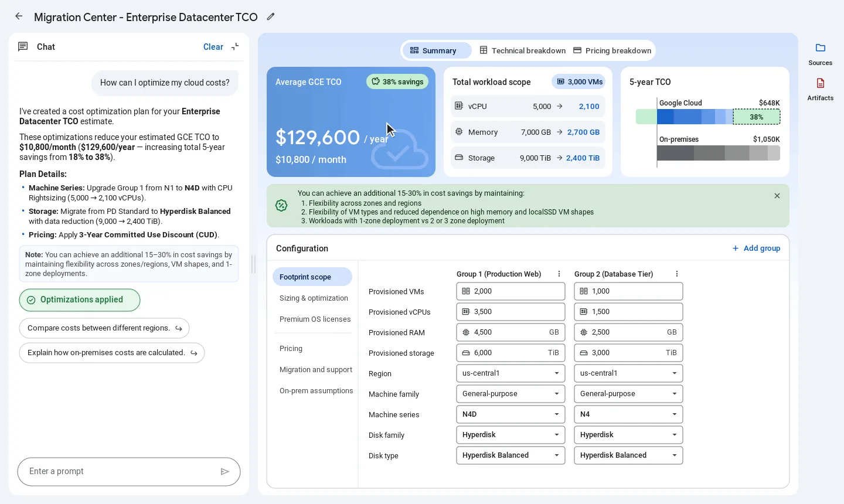844x504 pixels.
Task: Open Group 2 (Database Tier) options menu
Action: [x=677, y=274]
